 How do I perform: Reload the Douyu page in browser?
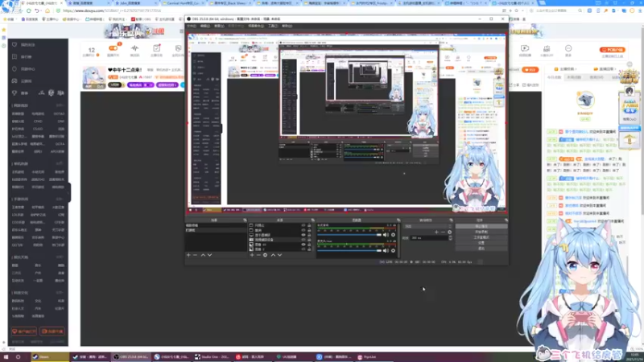[x=29, y=10]
